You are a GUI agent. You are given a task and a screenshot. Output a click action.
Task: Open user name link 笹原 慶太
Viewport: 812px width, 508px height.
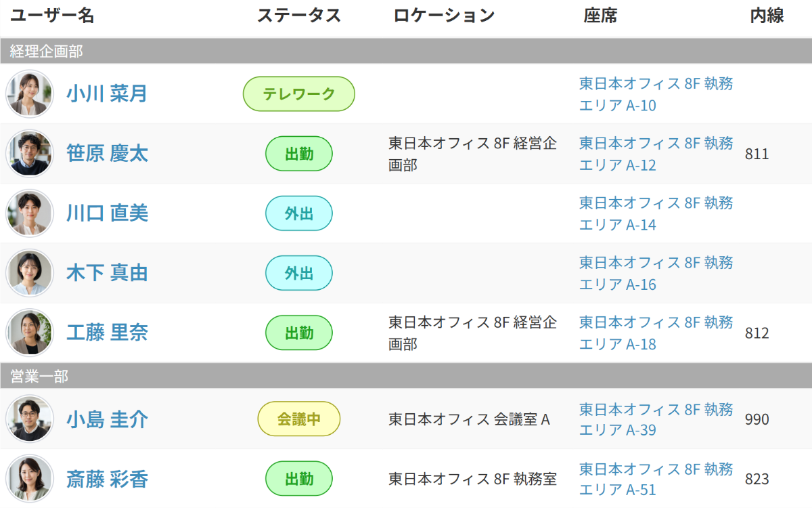point(107,154)
